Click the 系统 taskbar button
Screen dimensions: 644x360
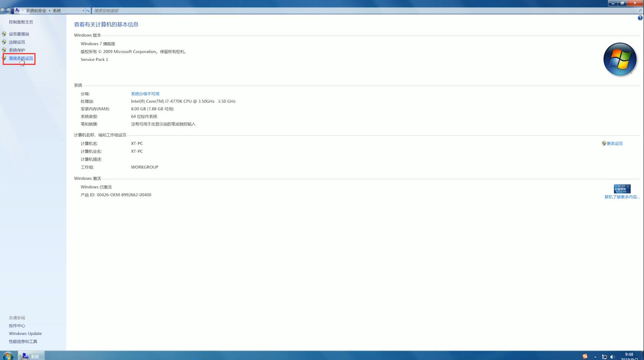point(31,356)
